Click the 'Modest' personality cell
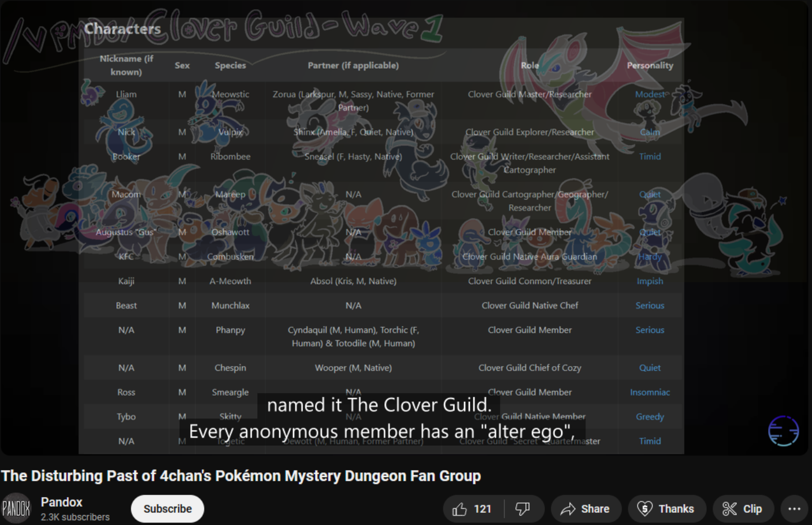 (650, 94)
